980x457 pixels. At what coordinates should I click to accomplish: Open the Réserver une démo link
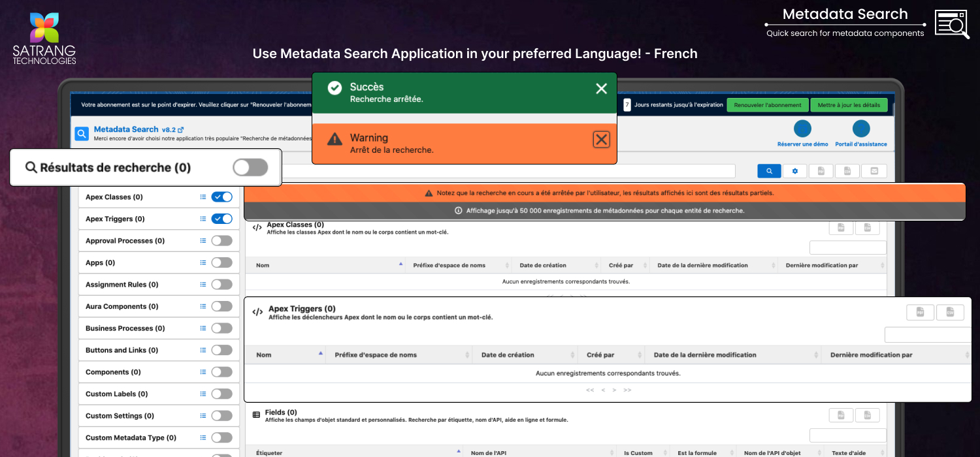(802, 144)
